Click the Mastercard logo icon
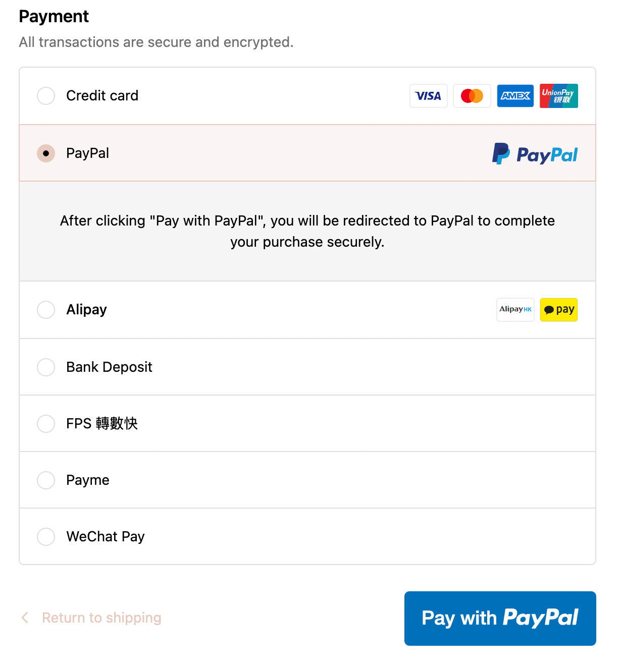This screenshot has width=623, height=672. (x=472, y=96)
